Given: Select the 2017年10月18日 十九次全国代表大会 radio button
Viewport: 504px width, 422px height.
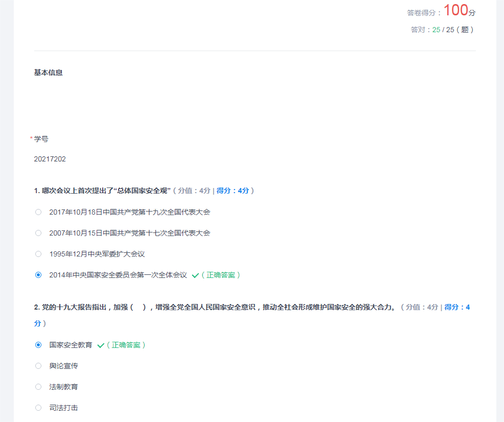Looking at the screenshot, I should pyautogui.click(x=38, y=212).
